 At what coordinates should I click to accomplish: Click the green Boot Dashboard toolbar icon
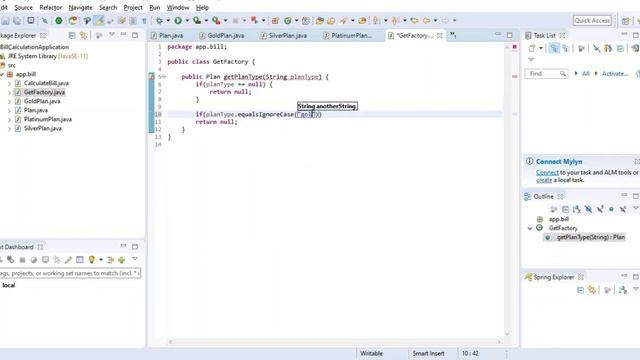59,20
